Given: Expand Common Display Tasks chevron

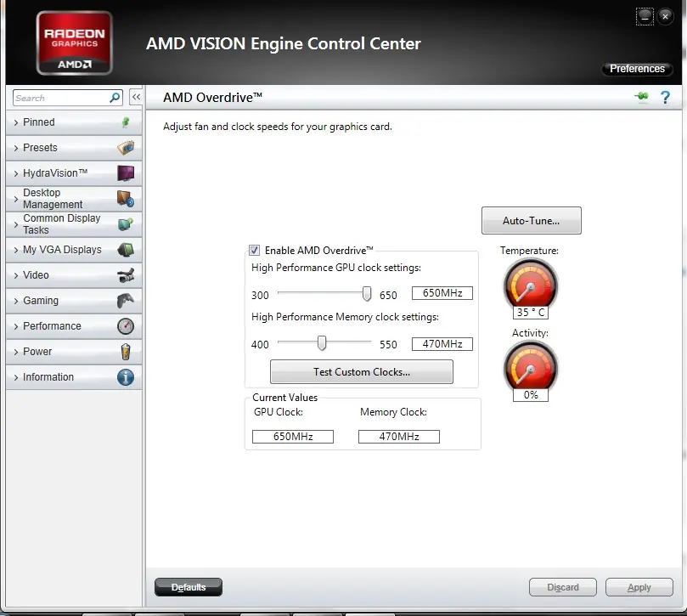Looking at the screenshot, I should coord(16,224).
